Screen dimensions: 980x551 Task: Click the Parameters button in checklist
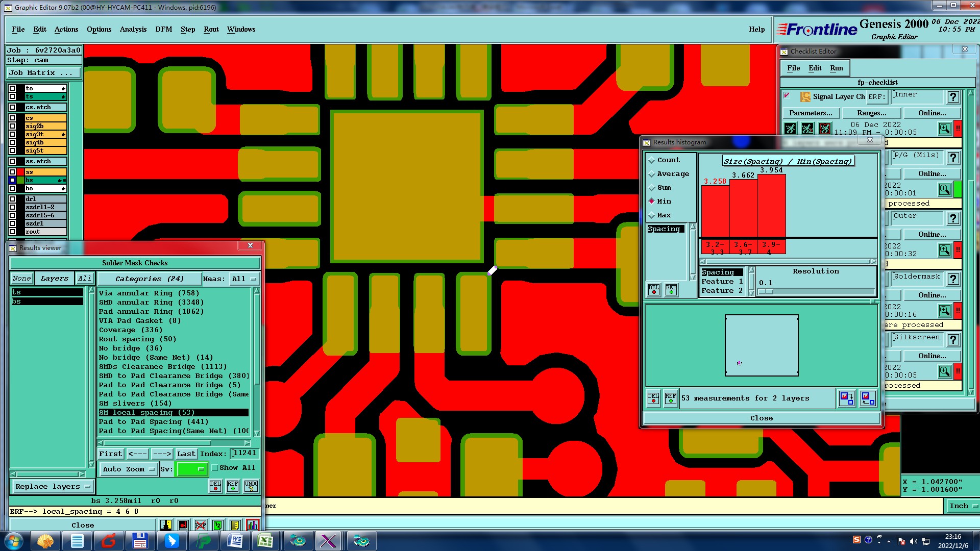tap(810, 113)
